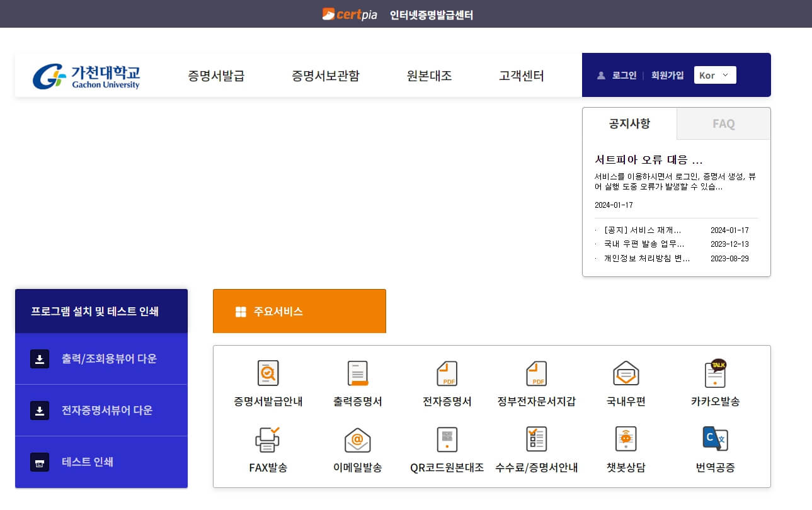The image size is (812, 510).
Task: Click the grid icon in 주요서비스 tab
Action: point(241,312)
